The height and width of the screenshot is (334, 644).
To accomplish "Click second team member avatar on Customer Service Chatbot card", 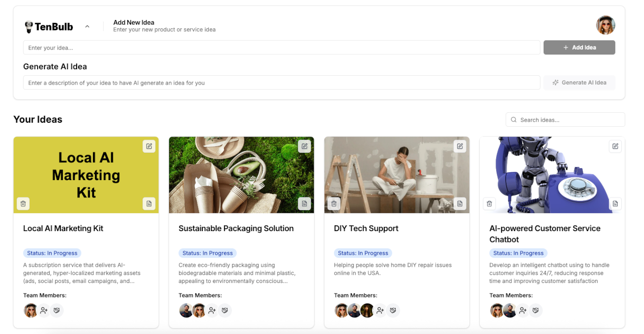I will pyautogui.click(x=509, y=310).
